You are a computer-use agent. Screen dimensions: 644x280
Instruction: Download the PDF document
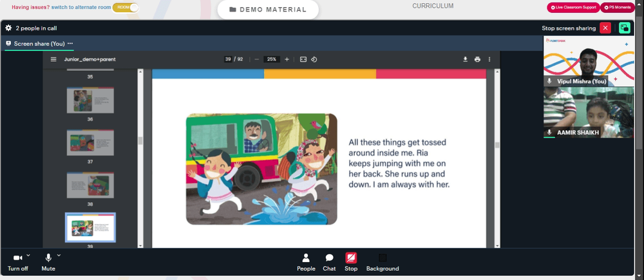click(x=466, y=59)
